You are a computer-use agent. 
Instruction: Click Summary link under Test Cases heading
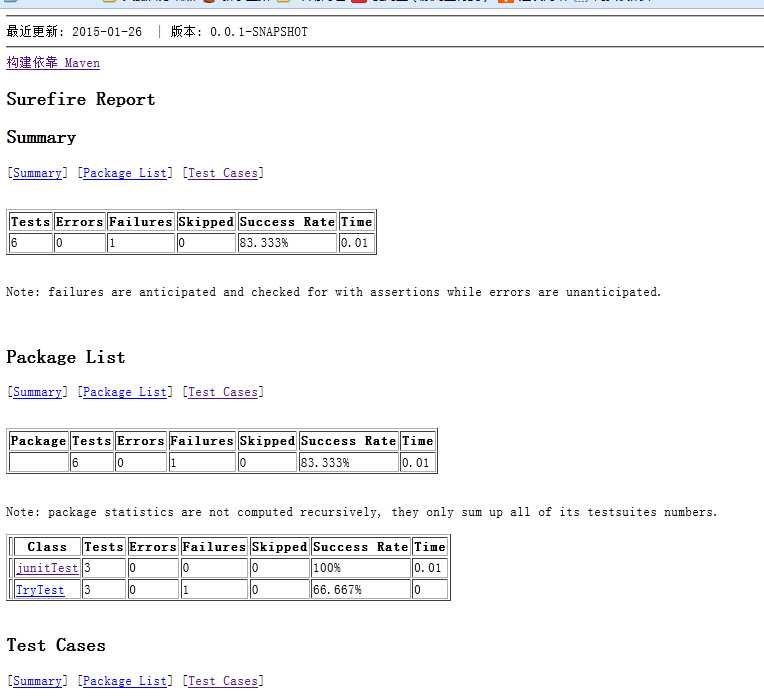click(x=38, y=681)
